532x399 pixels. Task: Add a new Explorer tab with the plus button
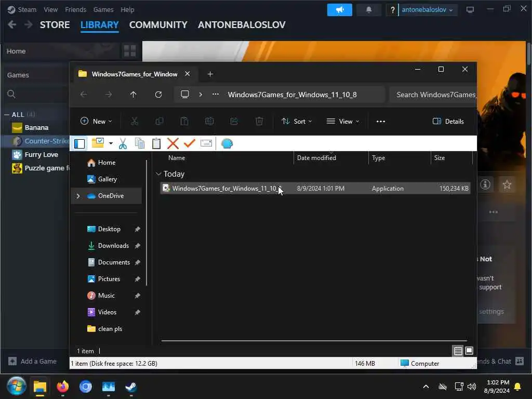(210, 74)
